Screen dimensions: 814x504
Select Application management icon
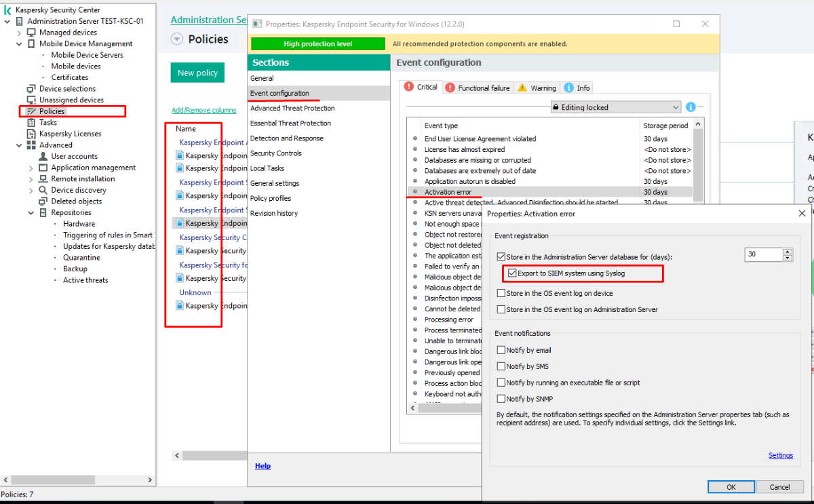(43, 168)
